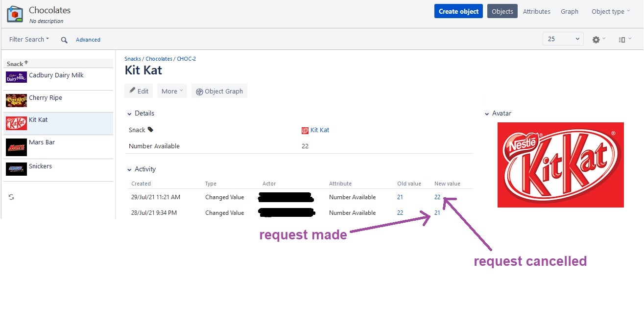The height and width of the screenshot is (324, 644).
Task: Switch to the Attributes tab
Action: pos(536,11)
